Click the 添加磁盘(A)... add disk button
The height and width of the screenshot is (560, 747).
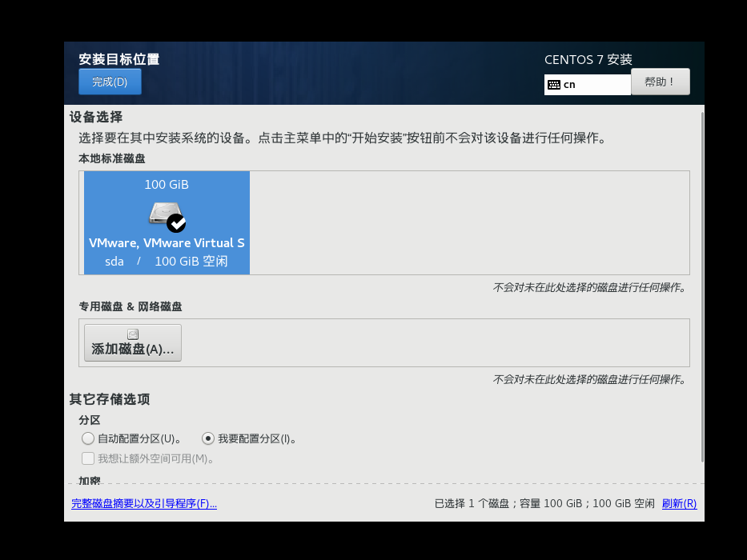click(133, 343)
